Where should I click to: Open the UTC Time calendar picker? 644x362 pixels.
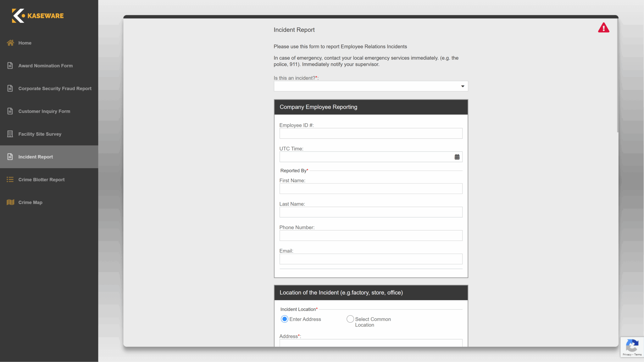point(457,156)
